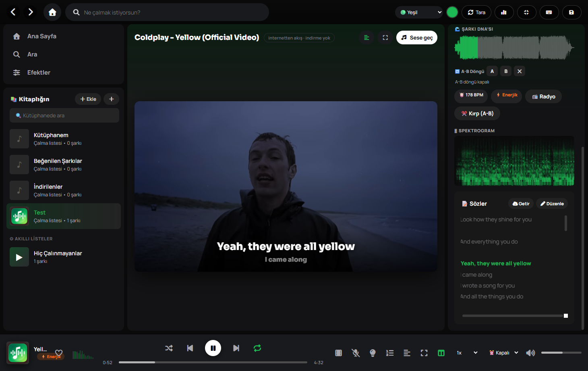588x371 pixels.
Task: Like the song with heart icon
Action: click(59, 352)
